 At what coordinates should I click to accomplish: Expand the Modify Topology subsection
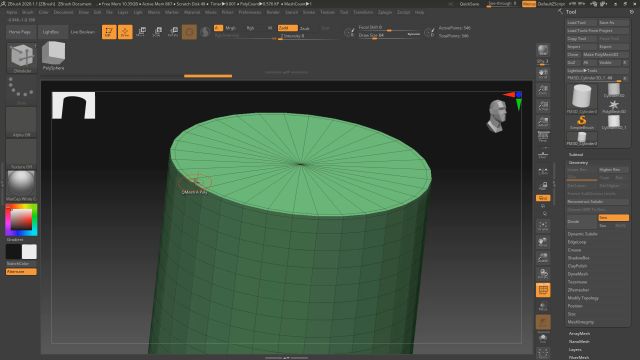click(x=583, y=298)
